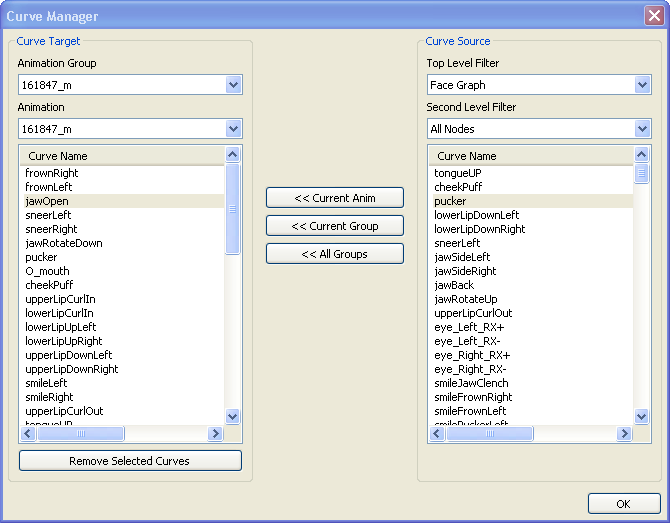Select jawOpen in the target curve list

(47, 201)
